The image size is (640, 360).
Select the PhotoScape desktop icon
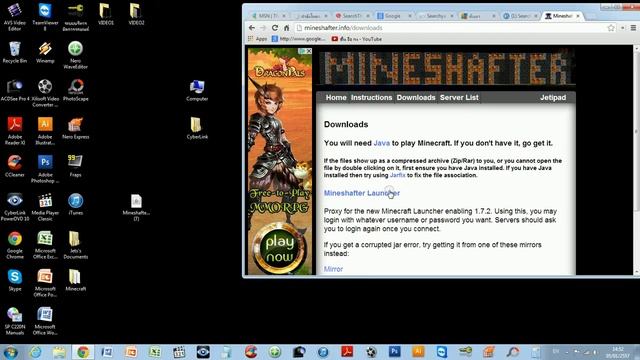[76, 90]
